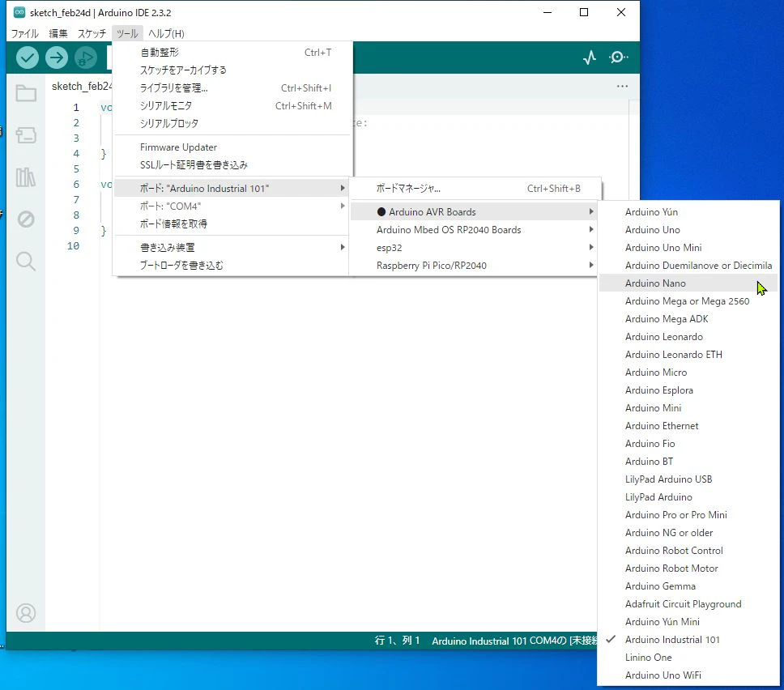This screenshot has height=690, width=784.
Task: Select Arduino Nano board
Action: pyautogui.click(x=688, y=283)
